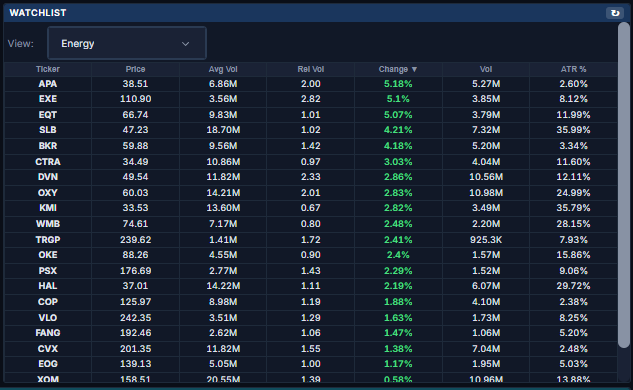
Task: Click HAL's ATR value 29.72%
Action: pos(573,286)
